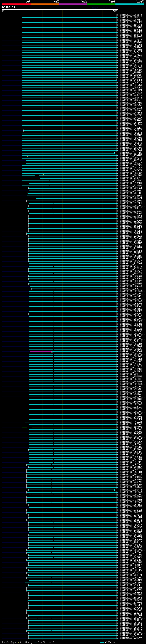The image size is (146, 644).
Task: Select the UniRef100_C1BPQ4 label
Action: [131, 347]
